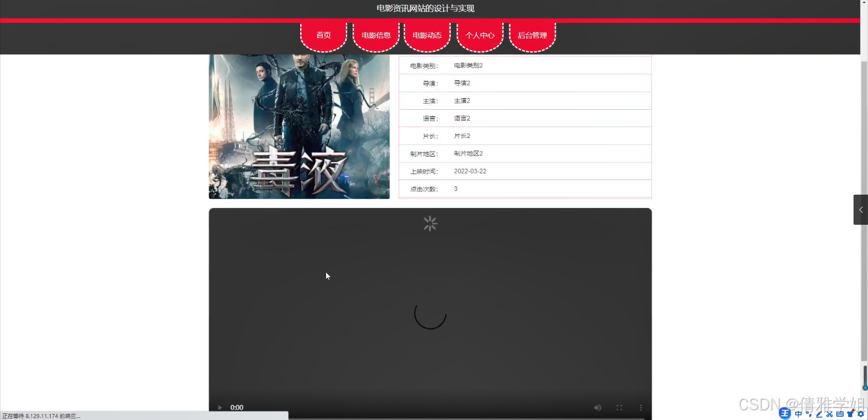This screenshot has width=868, height=420.
Task: Open the video player's three-dot options menu
Action: tap(641, 408)
